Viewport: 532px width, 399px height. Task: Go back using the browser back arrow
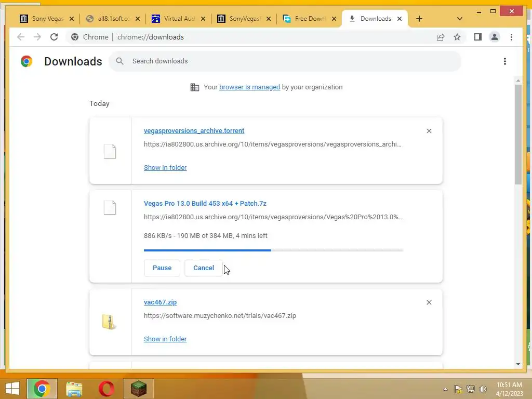coord(21,37)
